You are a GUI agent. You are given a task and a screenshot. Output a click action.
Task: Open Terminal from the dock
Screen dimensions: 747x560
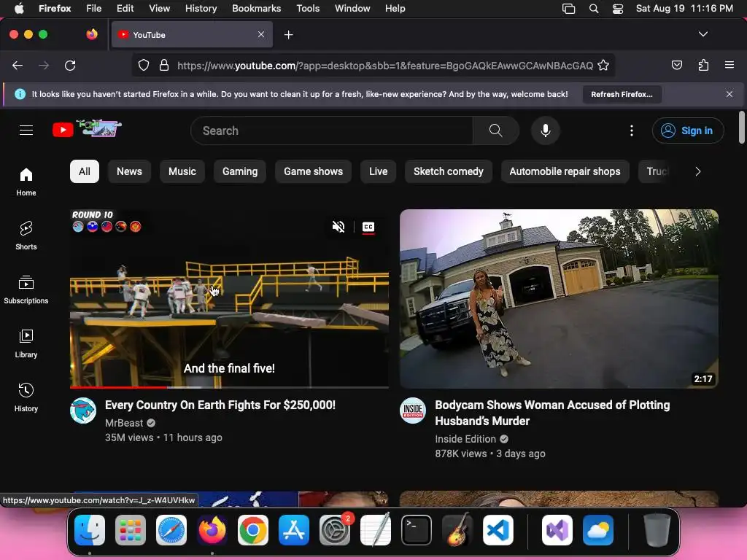pos(417,530)
